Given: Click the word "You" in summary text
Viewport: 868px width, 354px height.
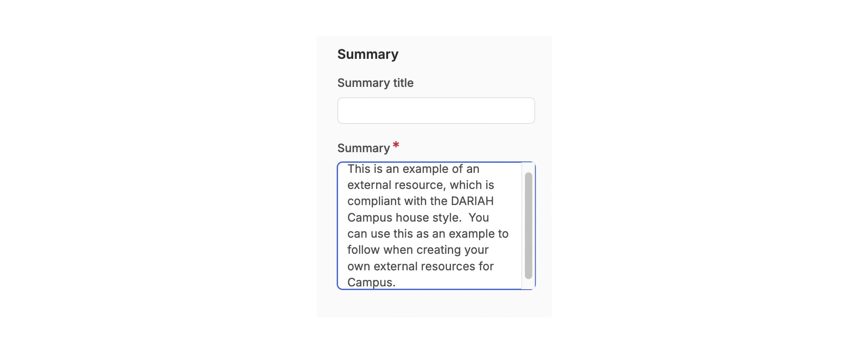Looking at the screenshot, I should (479, 217).
